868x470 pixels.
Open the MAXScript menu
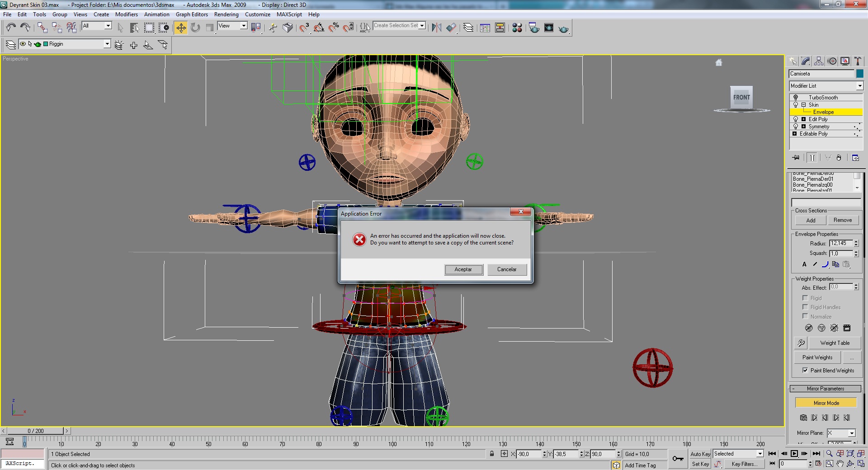(289, 14)
